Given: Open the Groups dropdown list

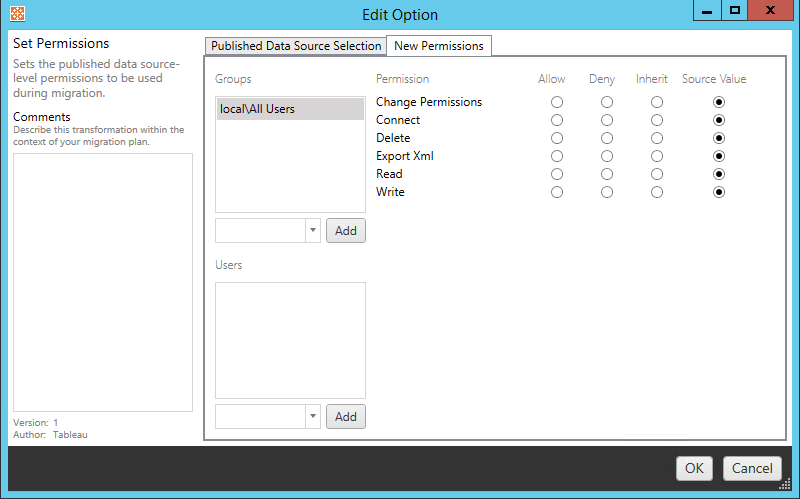Looking at the screenshot, I should coord(312,231).
